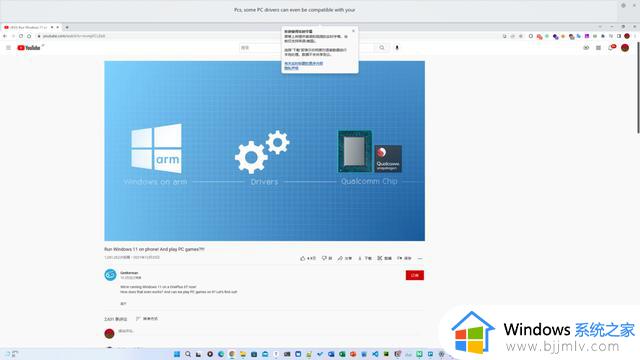Expand the video description show-more text
This screenshot has height=360, width=640.
click(123, 304)
